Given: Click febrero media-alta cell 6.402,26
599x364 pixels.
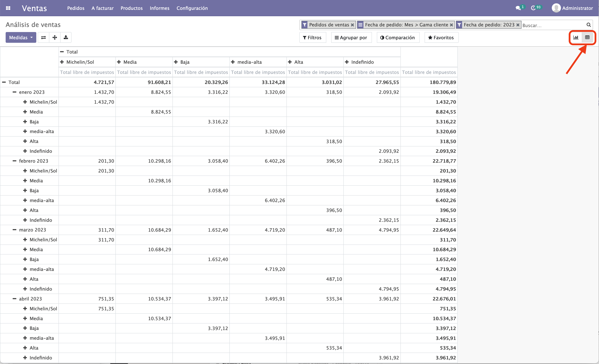Looking at the screenshot, I should click(258, 161).
